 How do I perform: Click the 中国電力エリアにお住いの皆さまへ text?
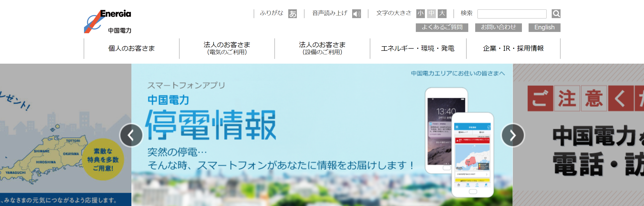click(458, 73)
